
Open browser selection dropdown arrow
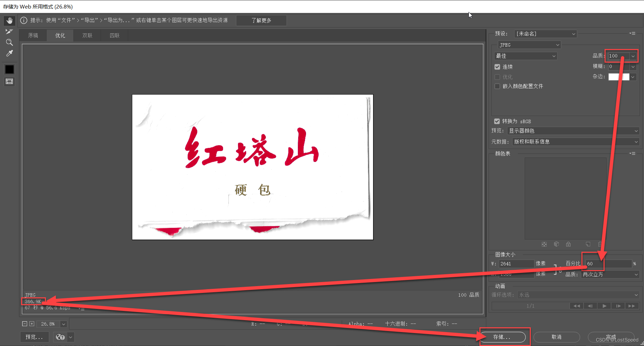(x=71, y=337)
